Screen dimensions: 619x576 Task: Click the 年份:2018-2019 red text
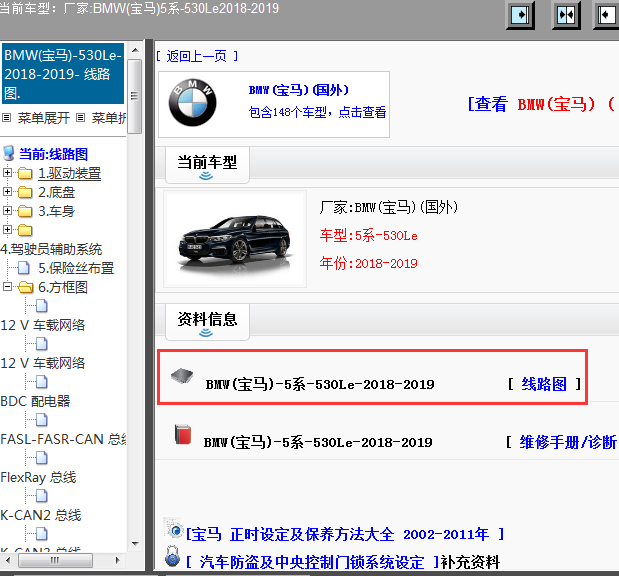coord(368,263)
